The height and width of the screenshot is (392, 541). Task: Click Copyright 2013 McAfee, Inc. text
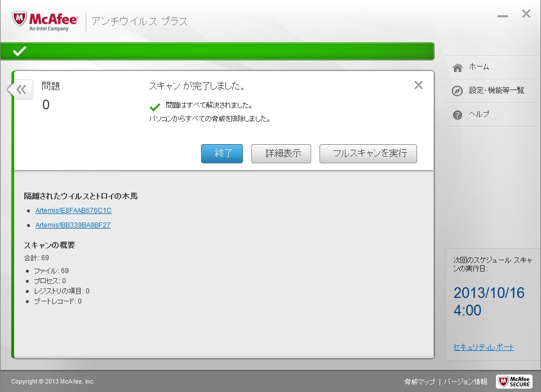53,381
